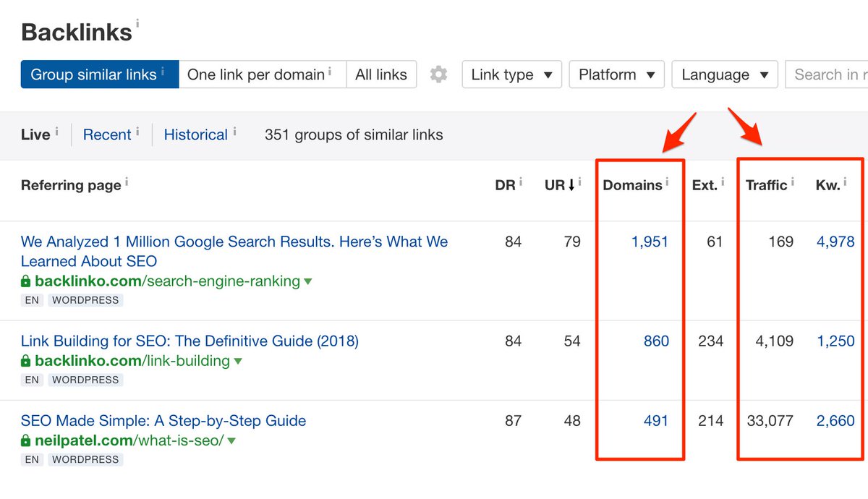The height and width of the screenshot is (499, 868).
Task: Click info icon next to DR column
Action: (521, 181)
